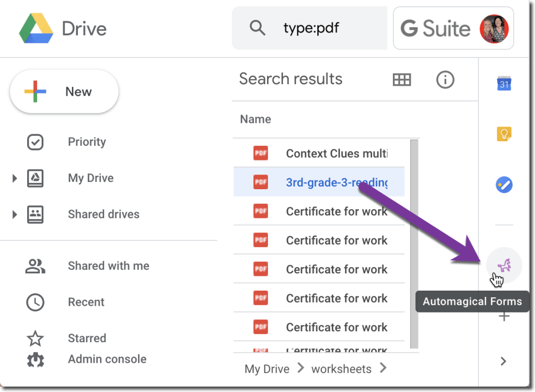Open Shared with me

click(109, 266)
